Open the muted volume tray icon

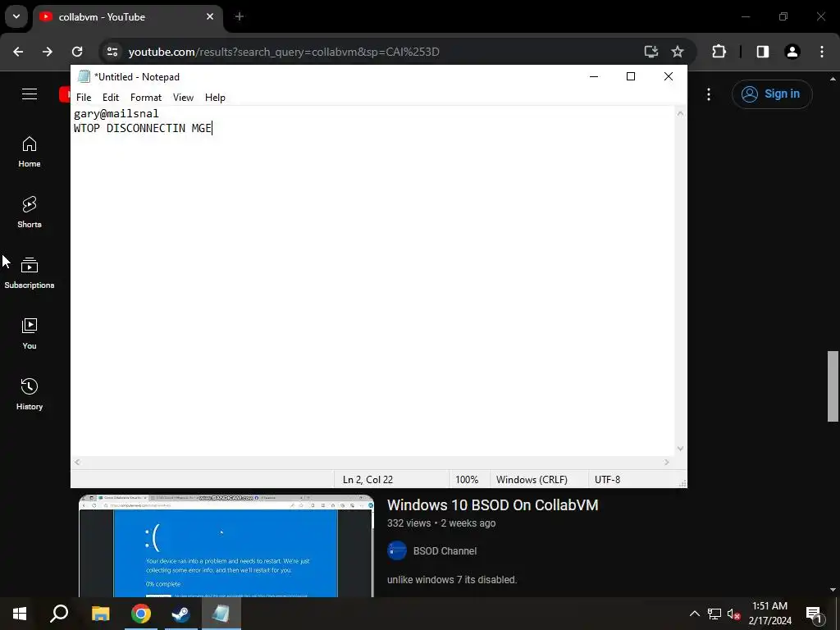click(x=733, y=614)
